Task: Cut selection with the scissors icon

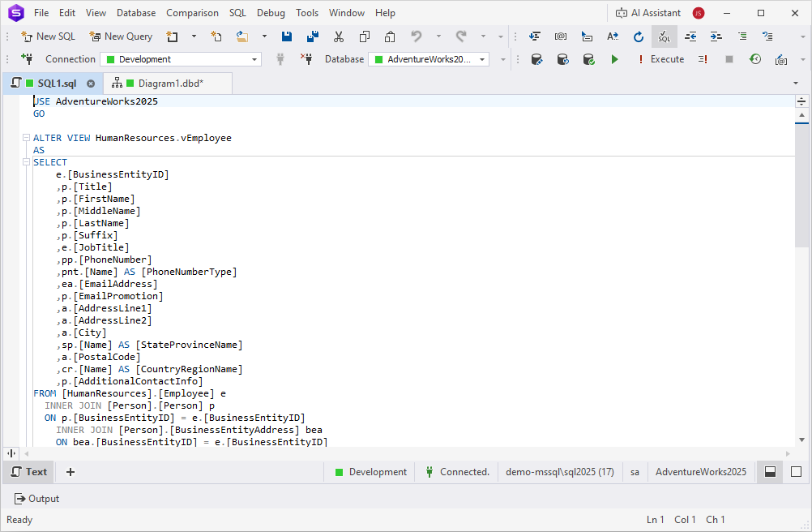Action: pos(339,36)
